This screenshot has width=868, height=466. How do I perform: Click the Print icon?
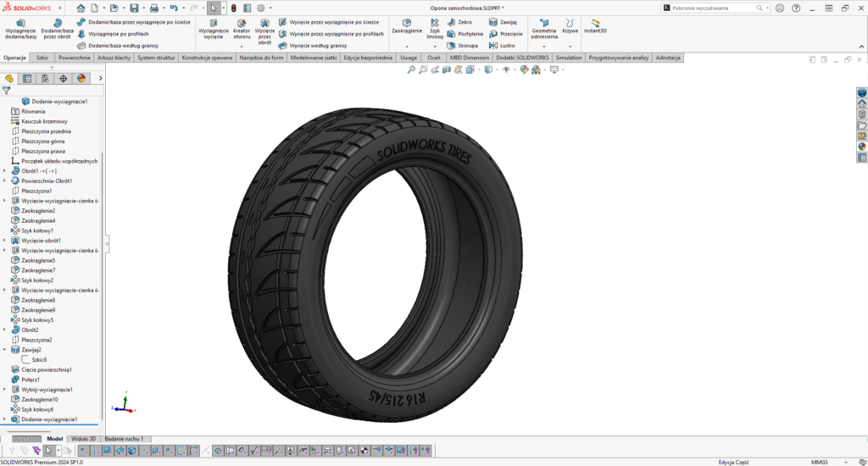click(154, 8)
